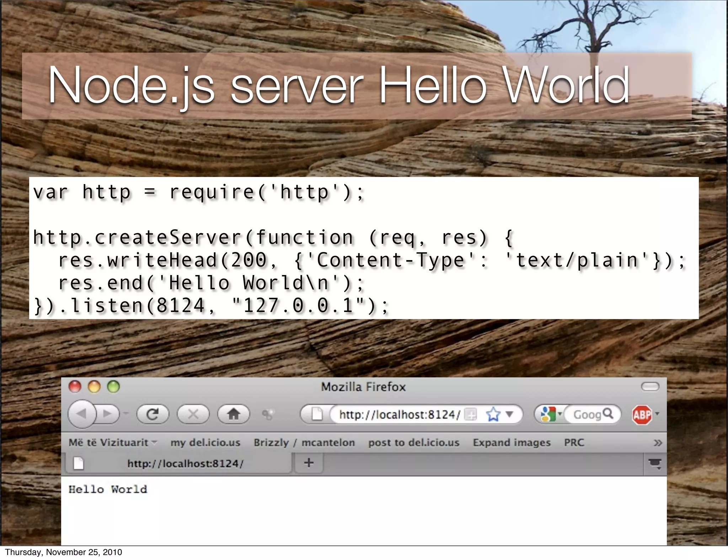Click the page icon in URL bar
Image resolution: width=728 pixels, height=560 pixels.
point(316,414)
